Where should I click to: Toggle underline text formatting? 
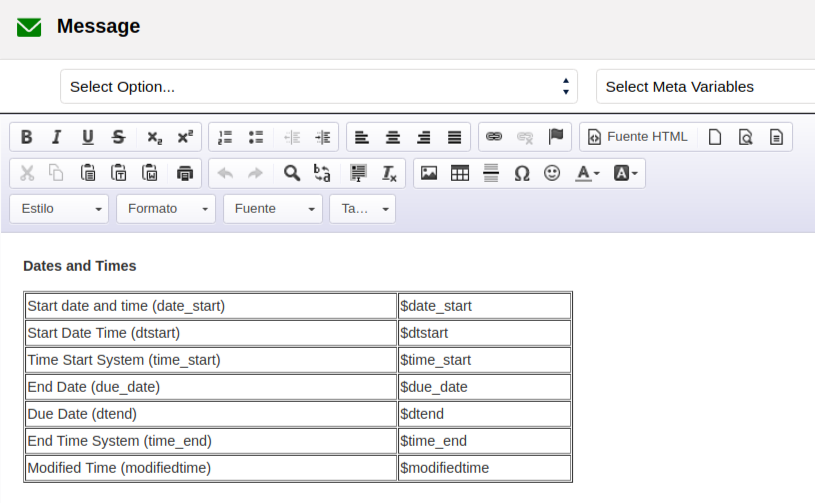click(x=88, y=137)
